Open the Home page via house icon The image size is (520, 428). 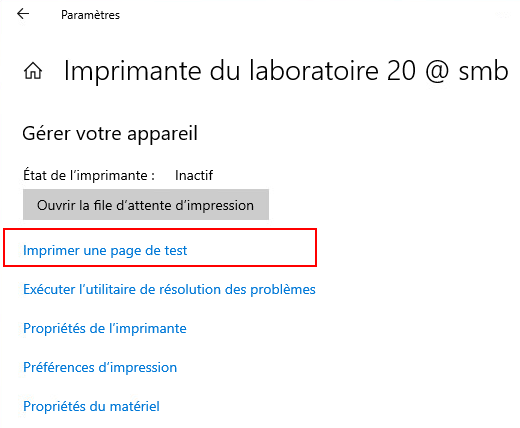coord(33,71)
